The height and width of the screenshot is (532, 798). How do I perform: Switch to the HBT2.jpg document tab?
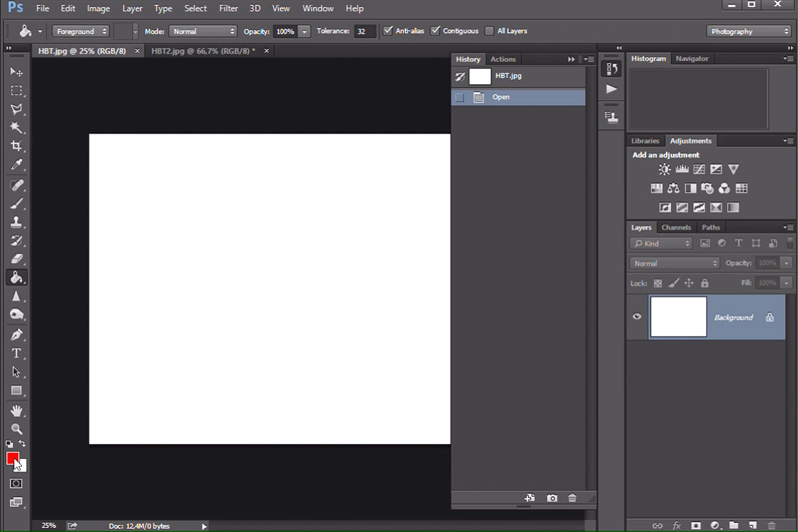203,51
